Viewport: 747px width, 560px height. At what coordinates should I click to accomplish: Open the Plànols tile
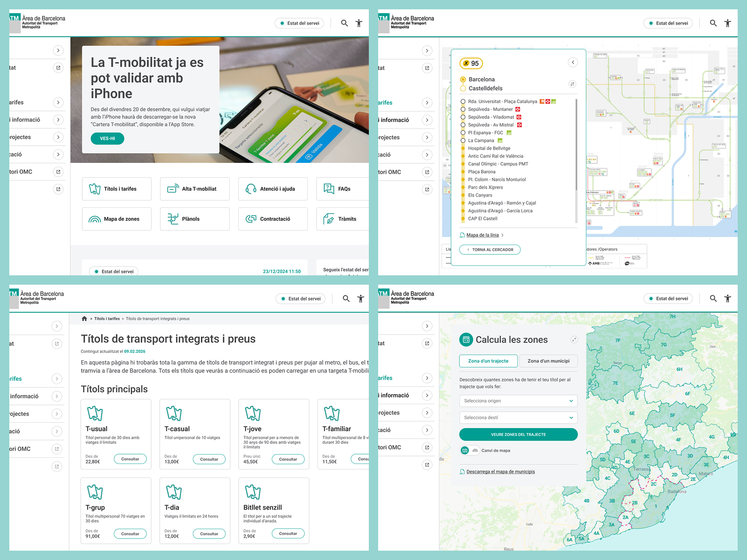click(195, 219)
